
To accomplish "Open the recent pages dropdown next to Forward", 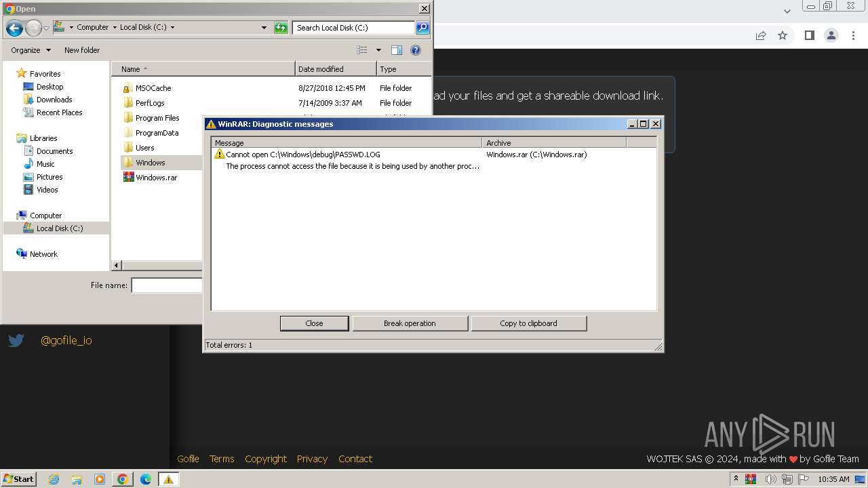I will pos(46,28).
